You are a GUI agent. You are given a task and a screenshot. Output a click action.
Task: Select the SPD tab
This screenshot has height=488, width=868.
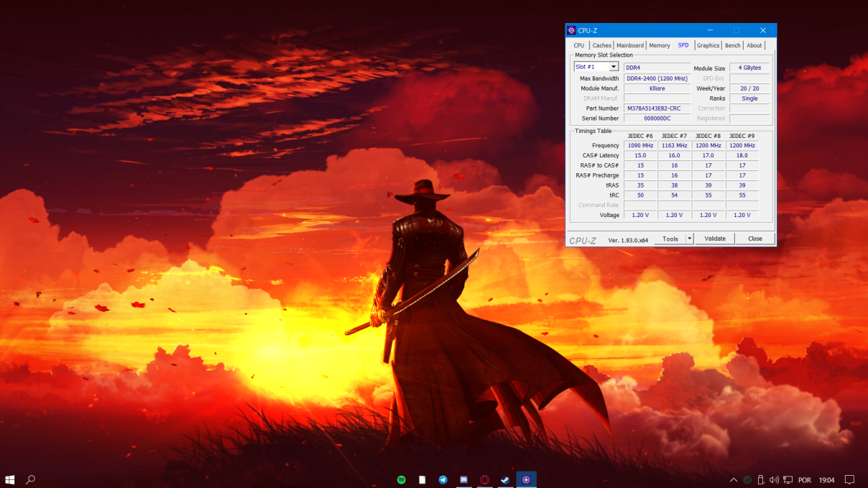pos(683,45)
